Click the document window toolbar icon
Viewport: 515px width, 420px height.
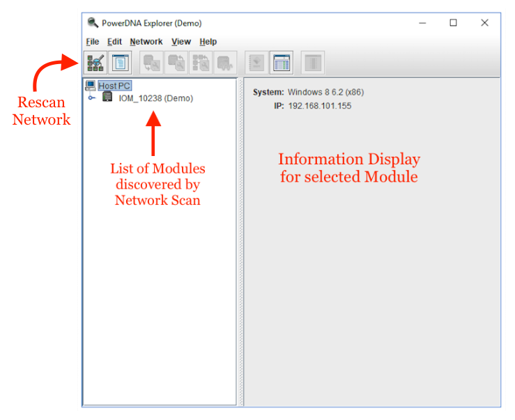tap(120, 63)
